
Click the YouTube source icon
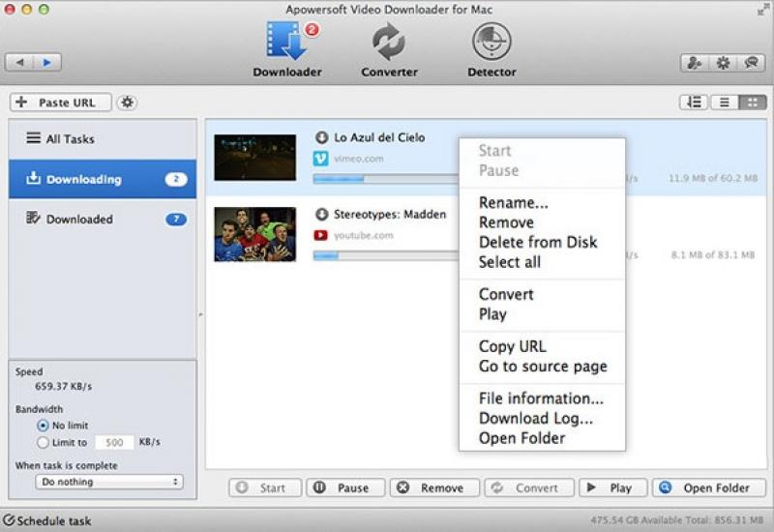[321, 235]
